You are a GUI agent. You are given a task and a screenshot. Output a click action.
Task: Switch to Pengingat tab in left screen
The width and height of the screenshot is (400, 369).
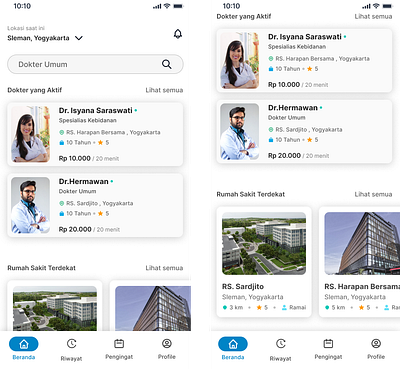pyautogui.click(x=119, y=349)
